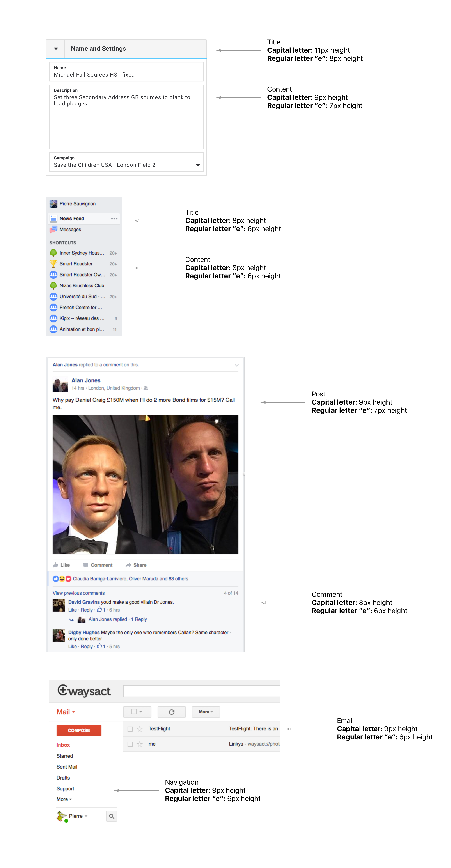The height and width of the screenshot is (868, 451).
Task: Open the News Feed three-dots options
Action: (114, 219)
